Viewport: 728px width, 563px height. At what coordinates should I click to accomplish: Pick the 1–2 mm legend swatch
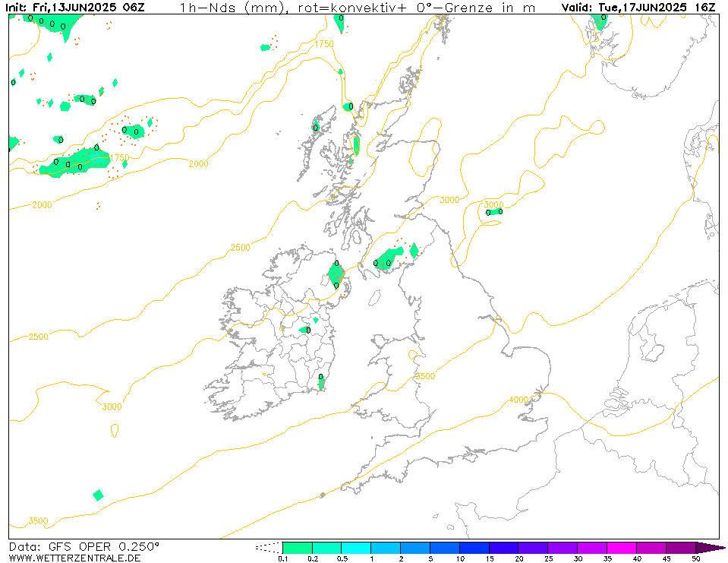[386, 548]
